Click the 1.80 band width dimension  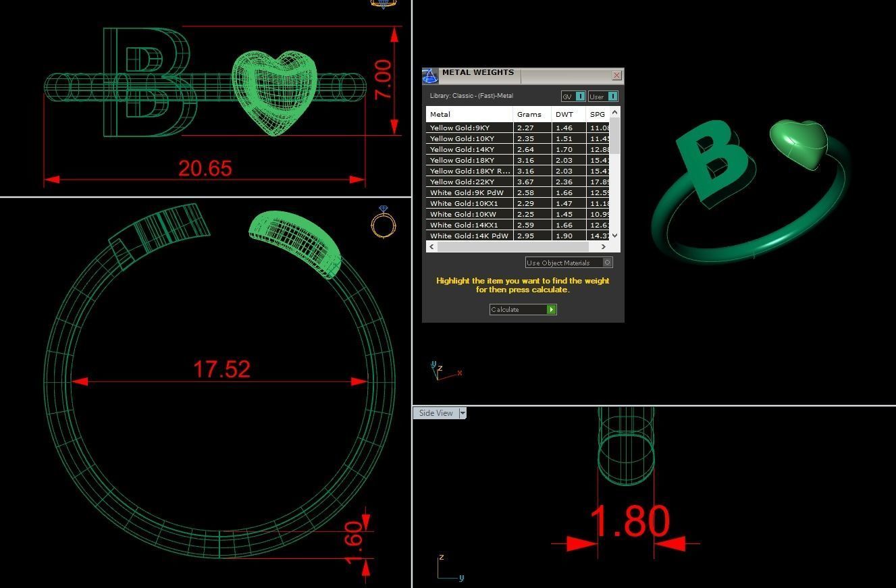click(630, 520)
